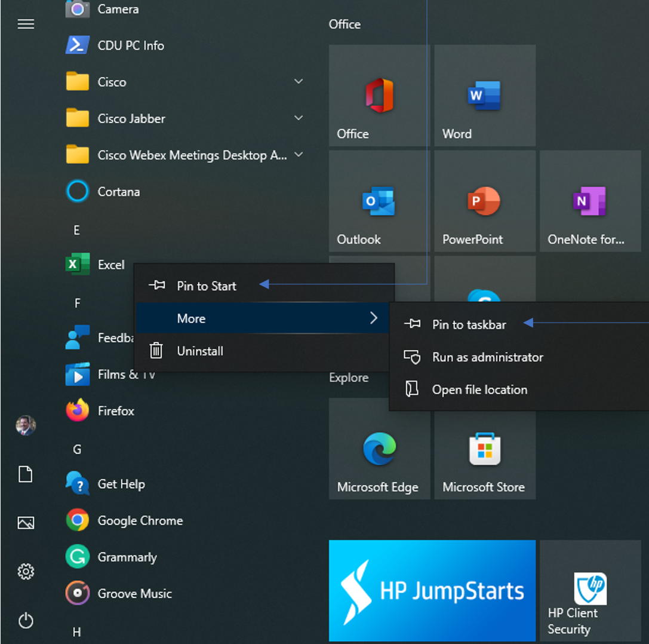
Task: Jump to letter H section header
Action: (x=76, y=632)
